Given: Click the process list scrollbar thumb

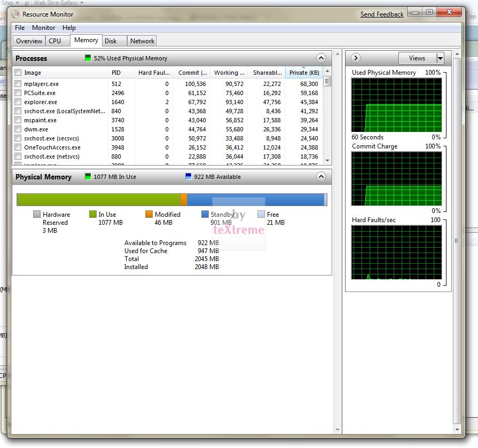Looking at the screenshot, I should (327, 81).
